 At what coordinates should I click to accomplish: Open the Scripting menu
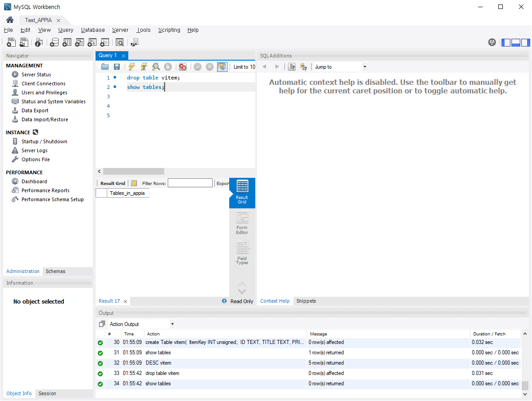coord(169,30)
